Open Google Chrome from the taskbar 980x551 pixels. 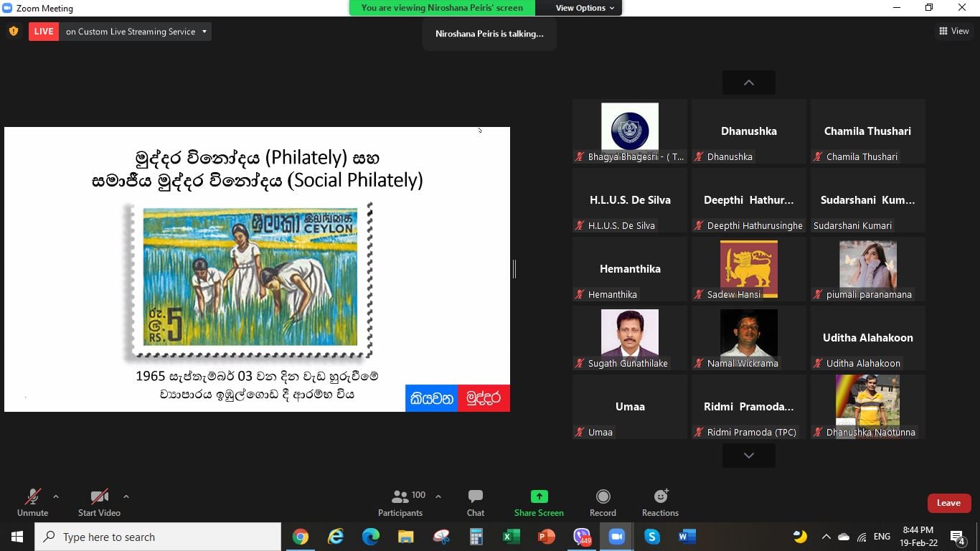pyautogui.click(x=301, y=537)
